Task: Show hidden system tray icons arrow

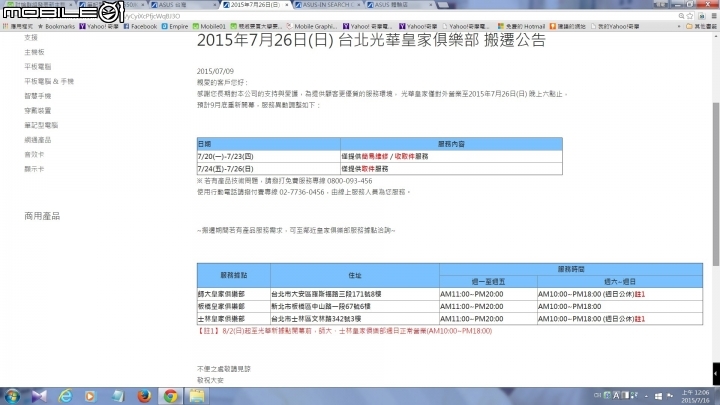Action: tap(646, 396)
